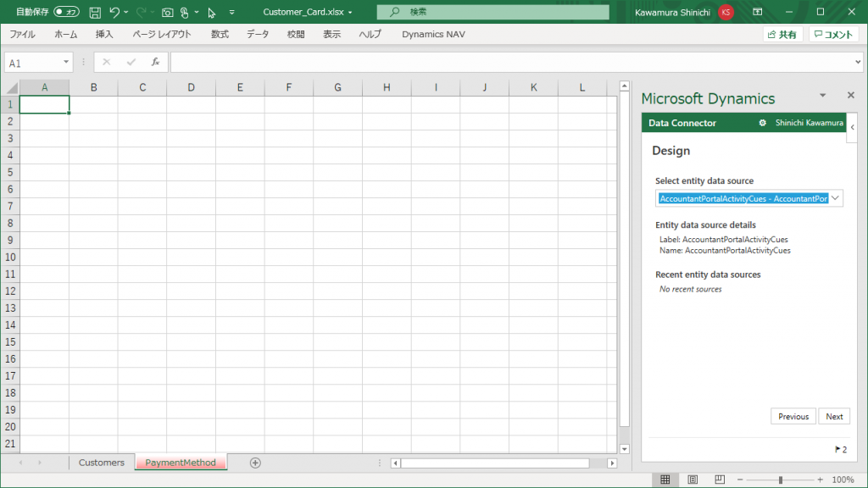Click the vertical scrollbar down arrow
Screen dimensions: 868x488
coord(625,449)
